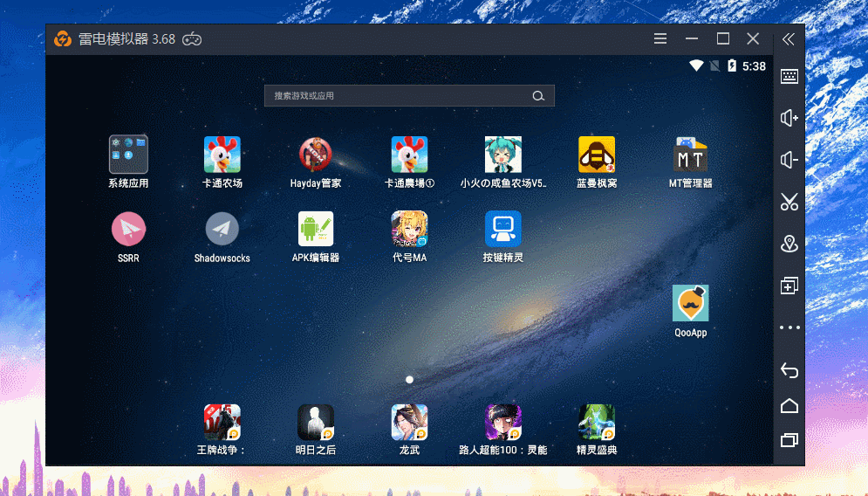The width and height of the screenshot is (868, 496).
Task: Increase emulator volume
Action: (x=789, y=118)
